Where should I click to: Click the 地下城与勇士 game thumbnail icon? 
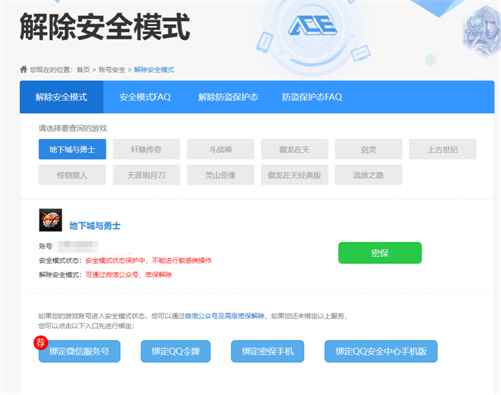click(x=50, y=220)
